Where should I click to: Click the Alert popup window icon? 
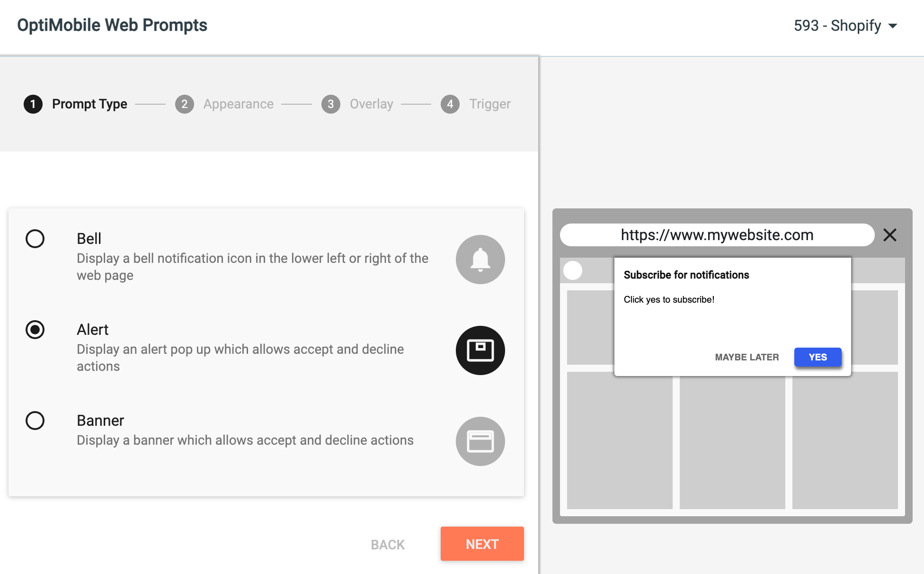pyautogui.click(x=480, y=350)
